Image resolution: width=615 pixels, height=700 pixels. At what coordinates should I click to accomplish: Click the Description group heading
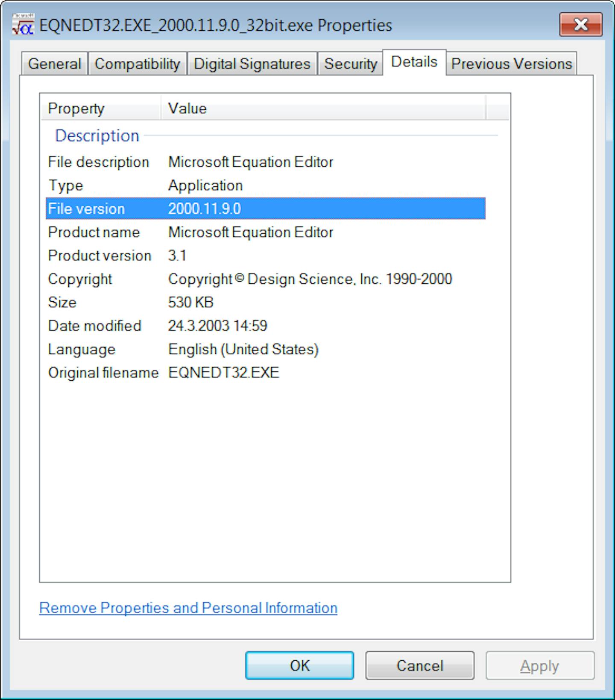coord(97,135)
